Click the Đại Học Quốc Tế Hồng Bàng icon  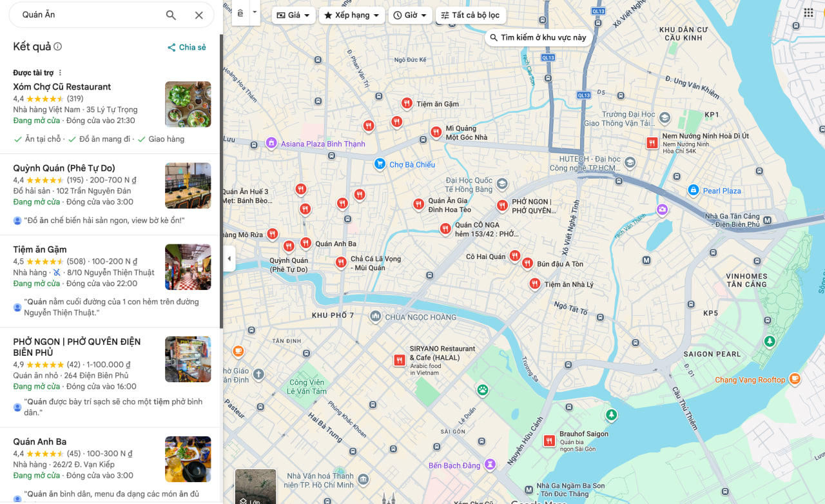[502, 186]
